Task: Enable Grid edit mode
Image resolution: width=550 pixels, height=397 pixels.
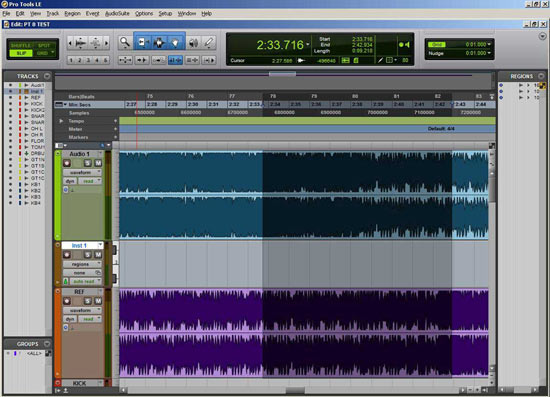Action: point(42,53)
